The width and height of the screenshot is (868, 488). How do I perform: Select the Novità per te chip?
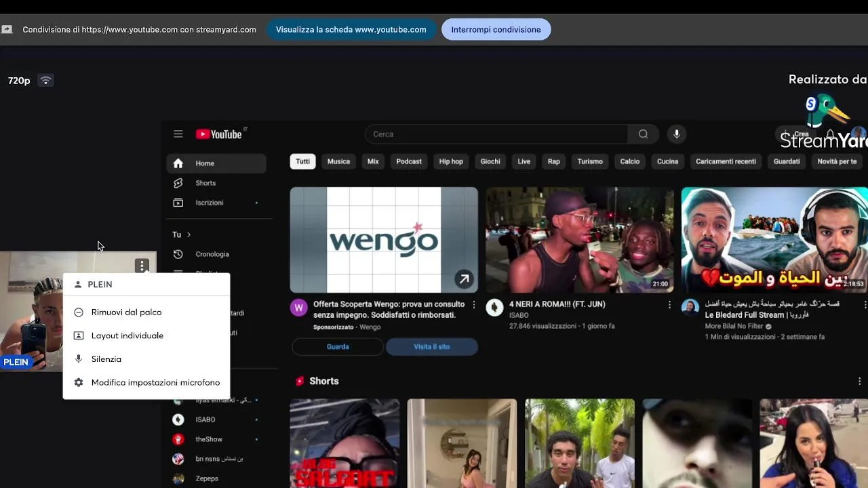[x=837, y=161]
